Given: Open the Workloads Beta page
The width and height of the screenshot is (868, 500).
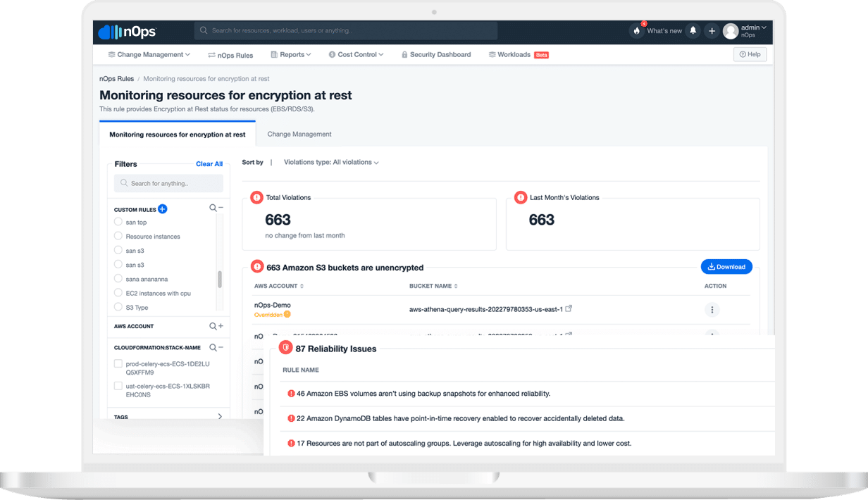Looking at the screenshot, I should point(519,54).
